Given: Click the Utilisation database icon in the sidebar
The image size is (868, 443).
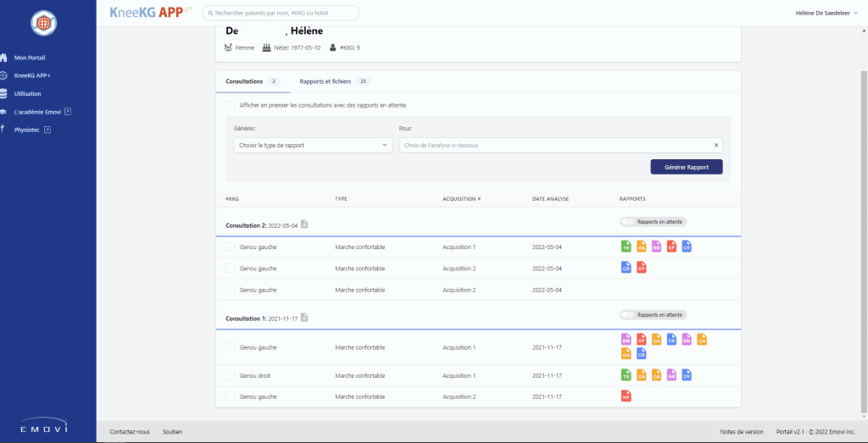Looking at the screenshot, I should (x=4, y=93).
